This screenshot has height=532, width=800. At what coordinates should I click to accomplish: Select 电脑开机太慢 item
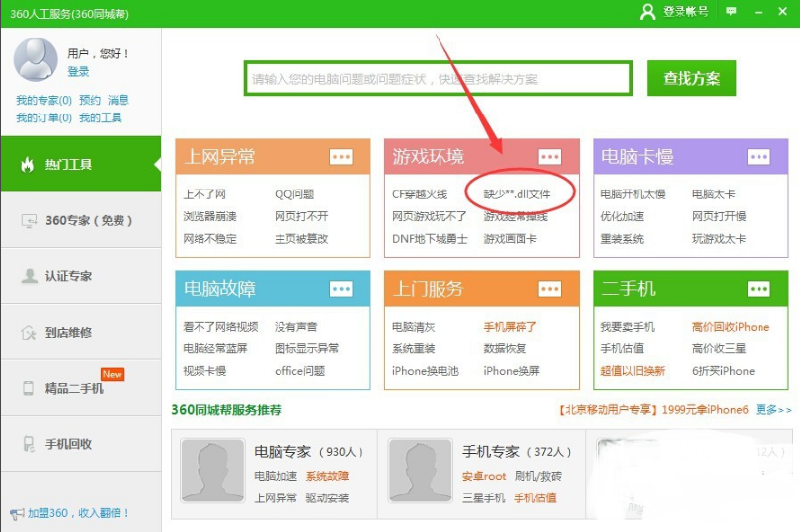click(x=633, y=194)
